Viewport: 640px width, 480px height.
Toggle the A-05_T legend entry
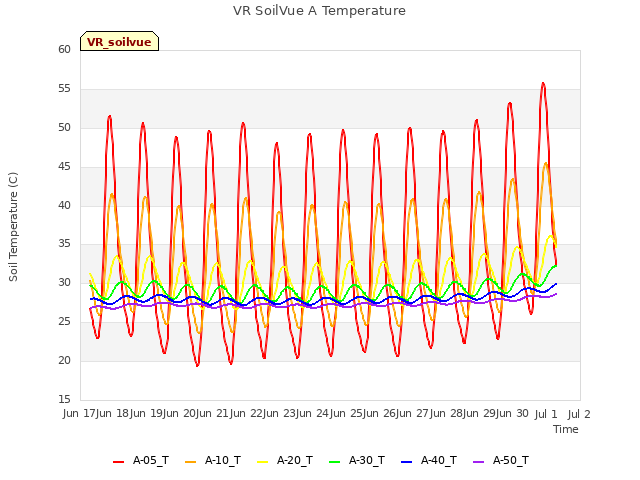click(141, 460)
